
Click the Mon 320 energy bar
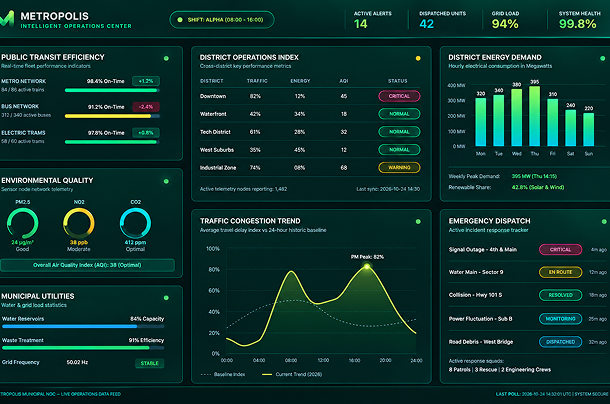(x=481, y=122)
